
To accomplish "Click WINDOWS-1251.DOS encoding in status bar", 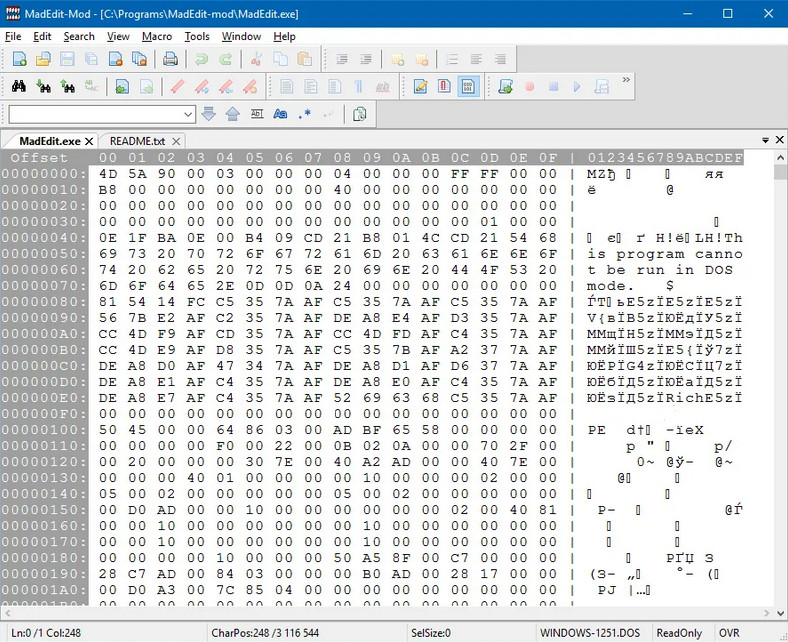I will (x=590, y=632).
